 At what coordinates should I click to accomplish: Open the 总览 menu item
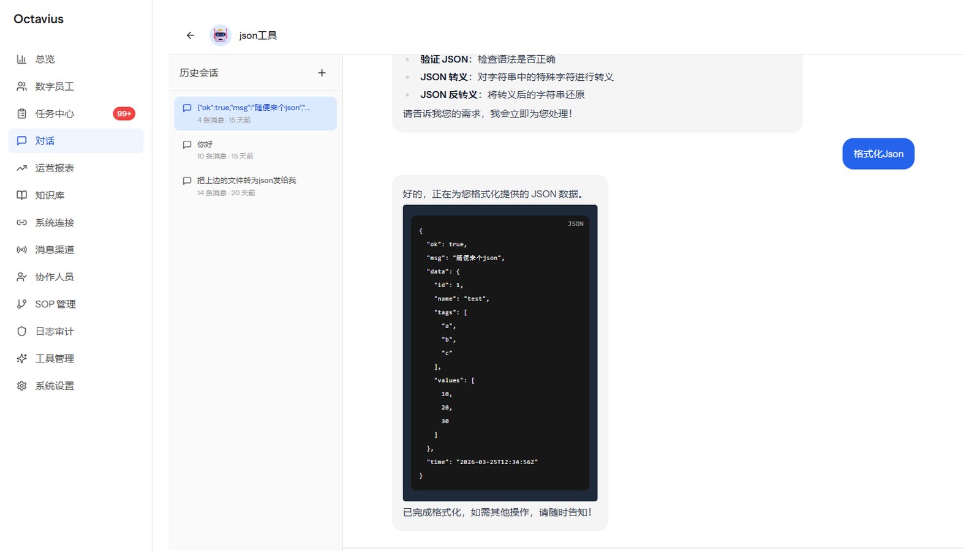[x=76, y=59]
